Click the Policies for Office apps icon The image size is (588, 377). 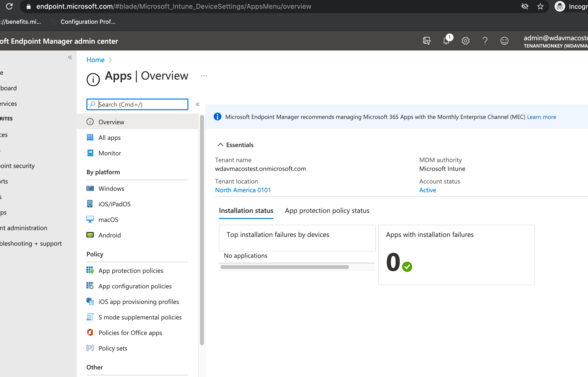coord(90,332)
